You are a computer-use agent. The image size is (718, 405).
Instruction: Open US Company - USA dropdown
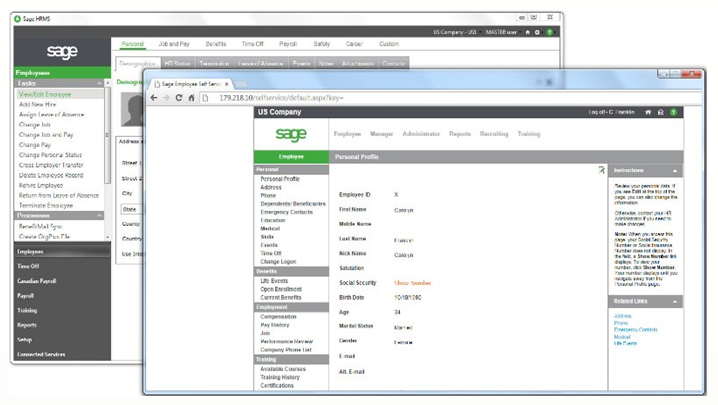pyautogui.click(x=455, y=32)
